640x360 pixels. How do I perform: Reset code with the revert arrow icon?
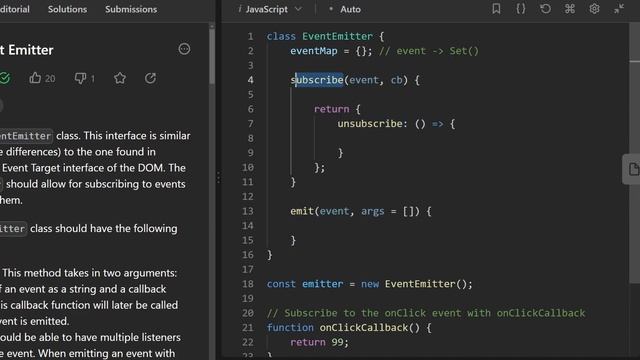tap(545, 9)
